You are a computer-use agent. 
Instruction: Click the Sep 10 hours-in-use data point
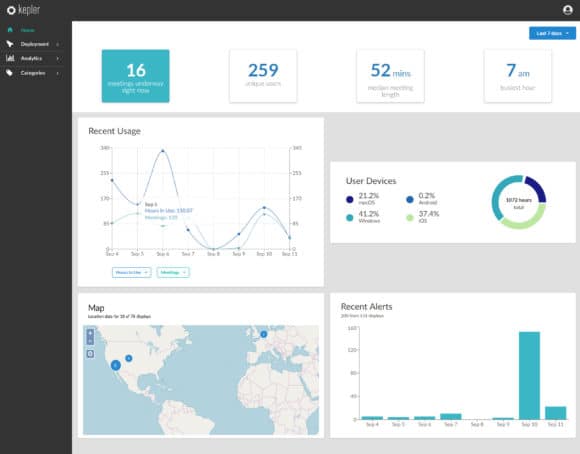[264, 208]
